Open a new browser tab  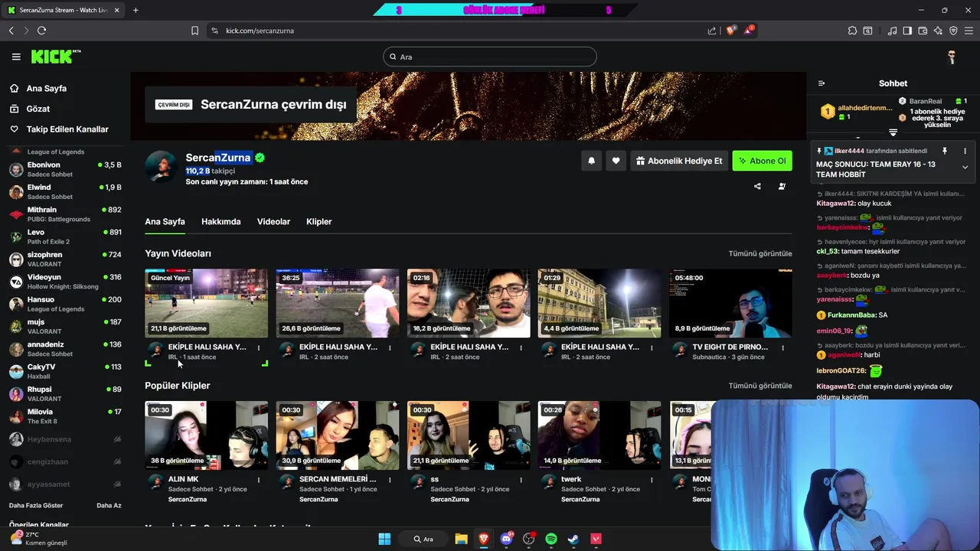136,10
